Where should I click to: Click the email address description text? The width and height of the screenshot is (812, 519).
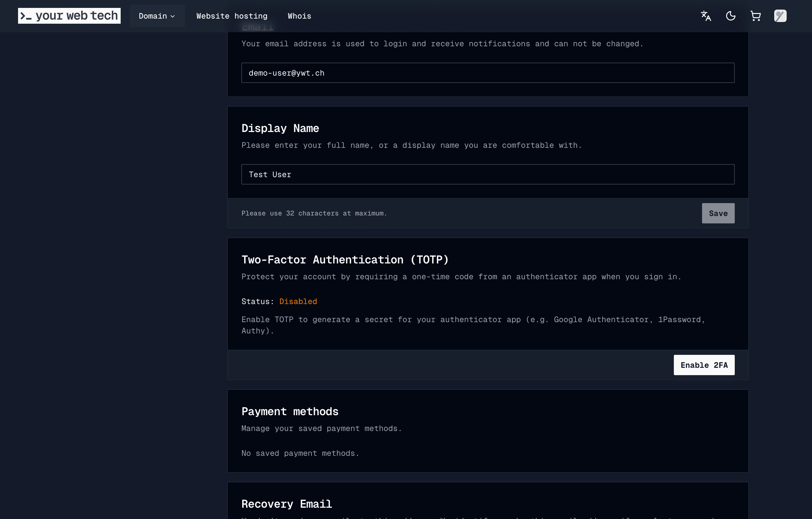click(x=442, y=44)
